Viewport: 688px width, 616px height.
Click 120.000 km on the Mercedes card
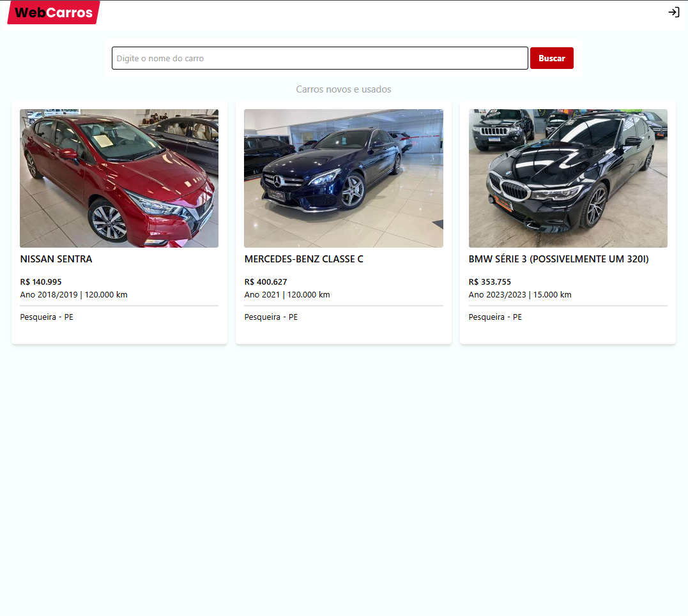[x=308, y=294]
